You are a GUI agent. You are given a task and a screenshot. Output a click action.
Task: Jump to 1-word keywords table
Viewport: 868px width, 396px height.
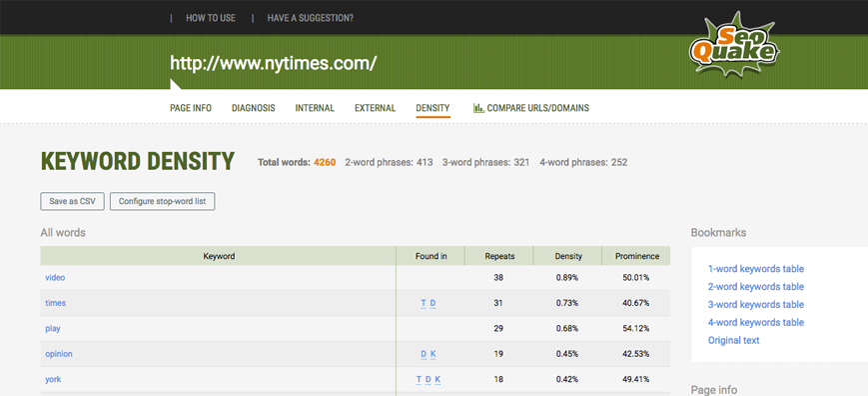[x=755, y=269]
